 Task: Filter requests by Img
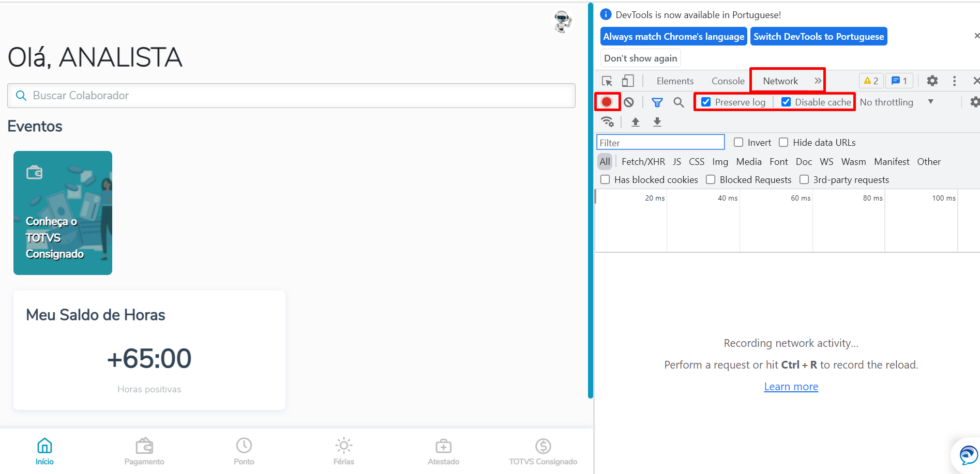tap(720, 162)
